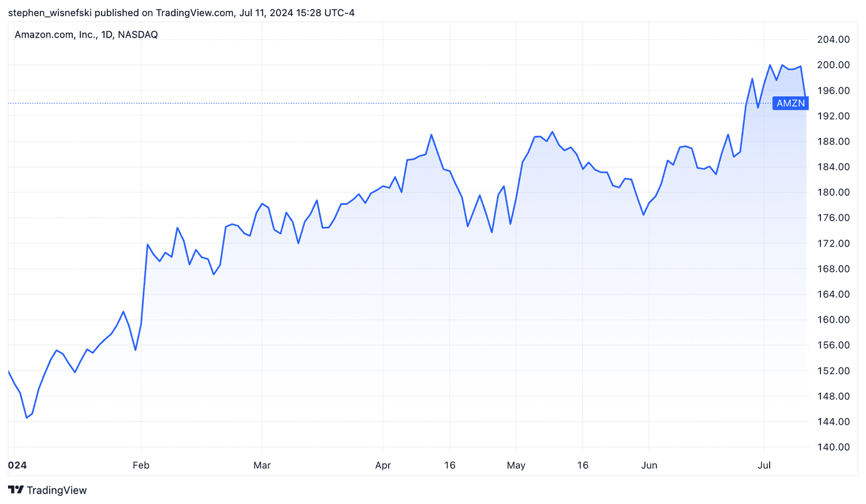Click the 180.00 price axis label
866x504 pixels.
coord(833,192)
